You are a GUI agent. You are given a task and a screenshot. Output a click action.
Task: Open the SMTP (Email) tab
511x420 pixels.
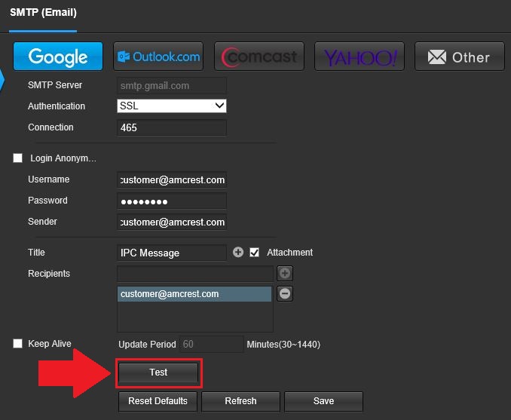pyautogui.click(x=43, y=13)
